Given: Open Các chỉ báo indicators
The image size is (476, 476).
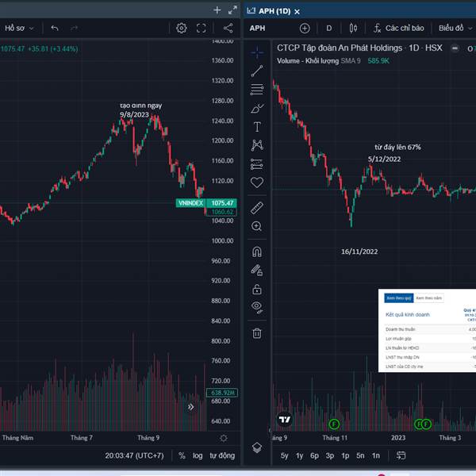Looking at the screenshot, I should (x=401, y=28).
